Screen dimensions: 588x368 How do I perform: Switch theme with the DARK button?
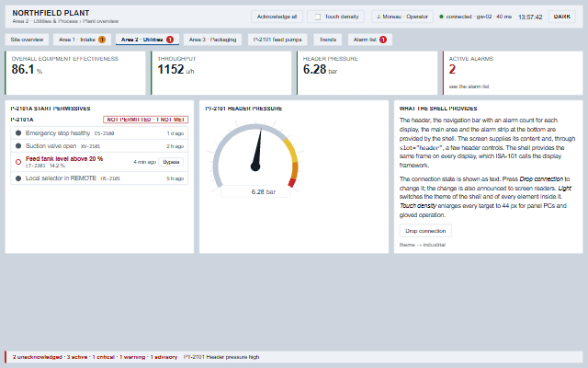(561, 17)
